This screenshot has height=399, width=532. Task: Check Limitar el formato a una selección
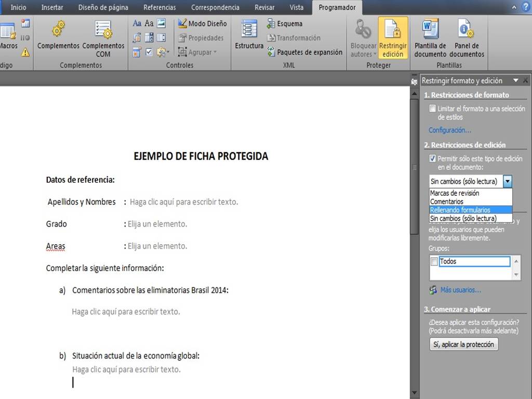click(x=433, y=108)
